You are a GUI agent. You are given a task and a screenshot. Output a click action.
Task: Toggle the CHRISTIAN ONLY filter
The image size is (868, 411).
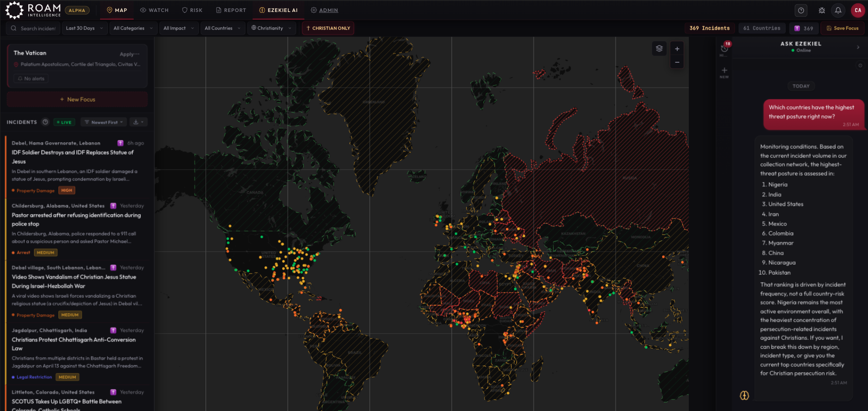328,28
